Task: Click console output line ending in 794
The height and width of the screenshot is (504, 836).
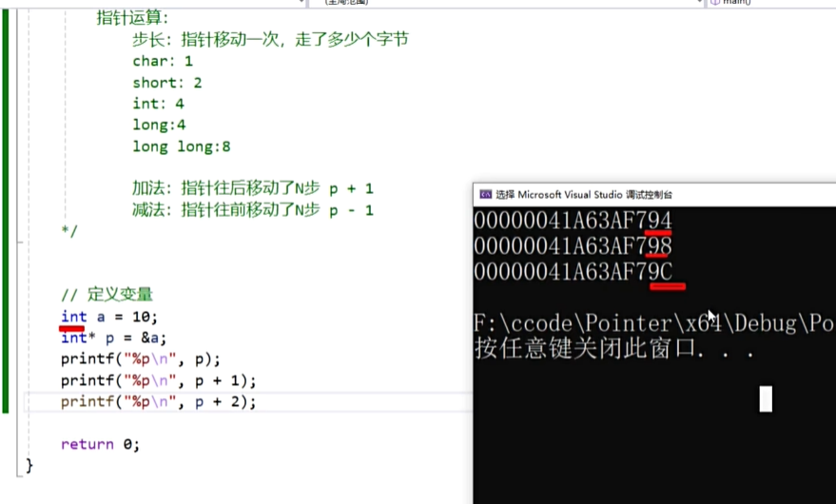Action: pyautogui.click(x=573, y=221)
